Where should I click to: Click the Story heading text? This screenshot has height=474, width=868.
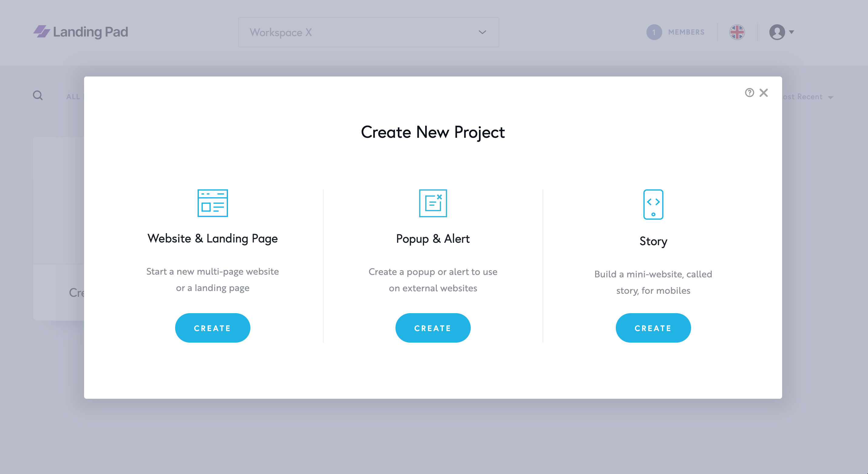pyautogui.click(x=653, y=241)
